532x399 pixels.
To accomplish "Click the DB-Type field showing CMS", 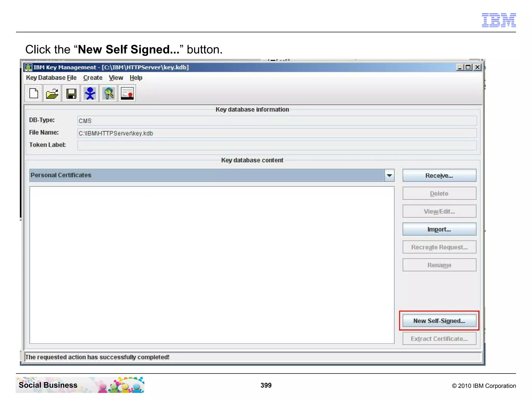I will 277,121.
